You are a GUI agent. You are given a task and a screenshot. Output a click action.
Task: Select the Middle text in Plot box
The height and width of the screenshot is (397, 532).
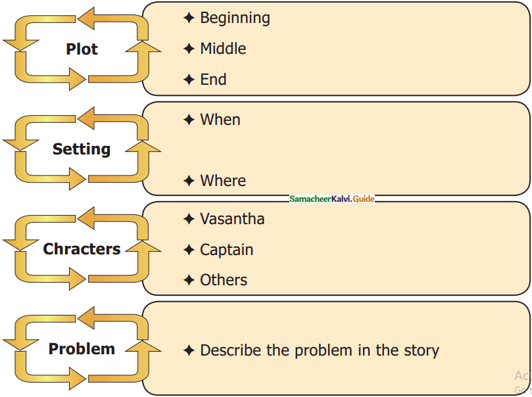click(223, 49)
